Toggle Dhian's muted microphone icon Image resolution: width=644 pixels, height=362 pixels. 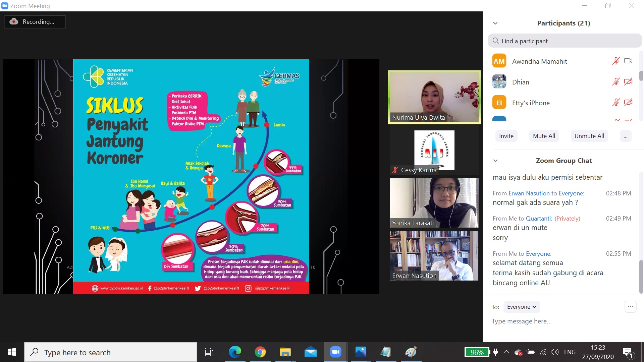[x=616, y=82]
